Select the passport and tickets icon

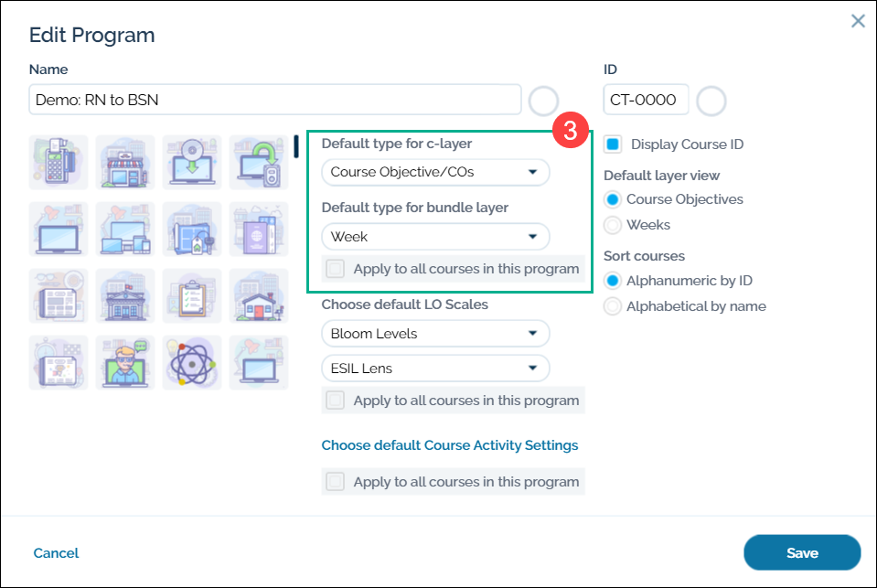(x=259, y=230)
